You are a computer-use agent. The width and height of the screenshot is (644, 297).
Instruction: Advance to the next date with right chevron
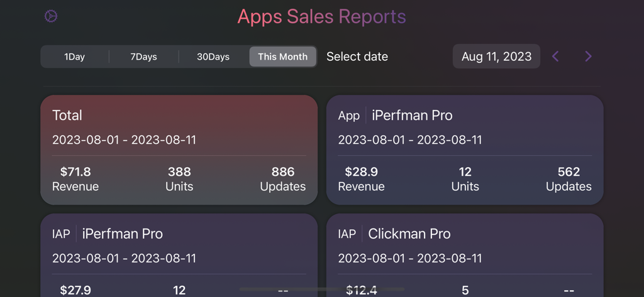click(588, 57)
